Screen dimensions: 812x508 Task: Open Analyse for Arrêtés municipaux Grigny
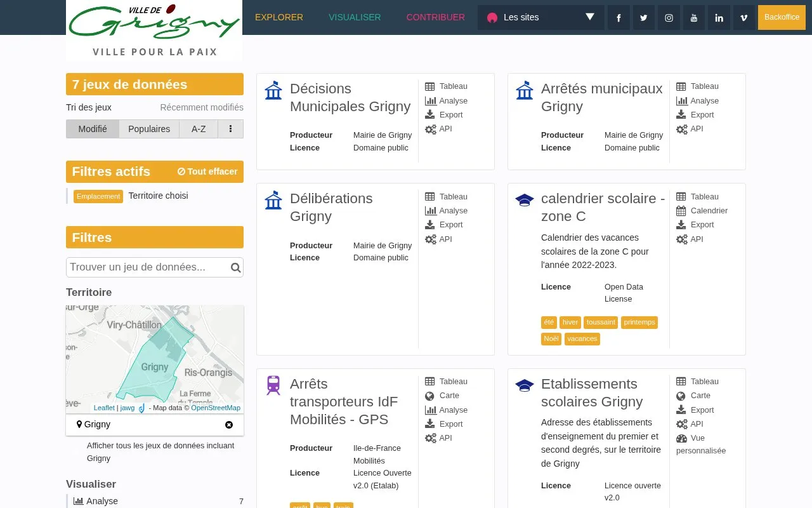697,100
